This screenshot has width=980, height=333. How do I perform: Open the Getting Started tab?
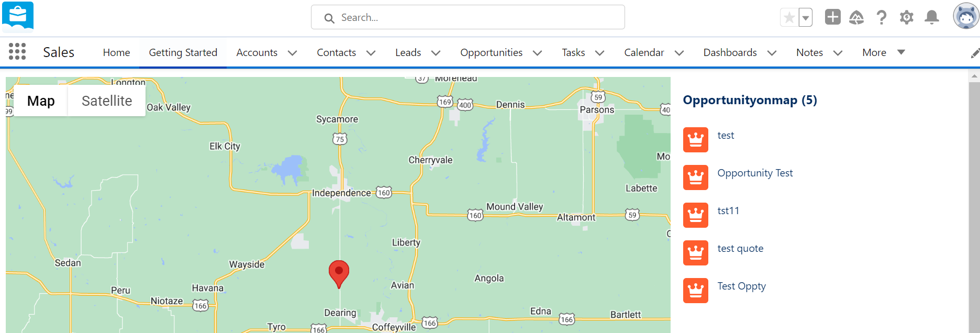tap(183, 52)
